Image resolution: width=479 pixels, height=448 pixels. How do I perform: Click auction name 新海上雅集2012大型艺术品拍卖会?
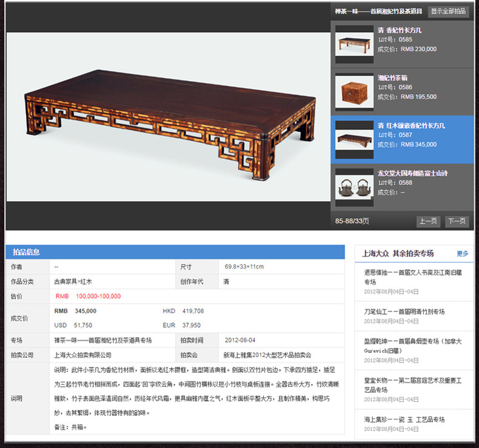267,355
